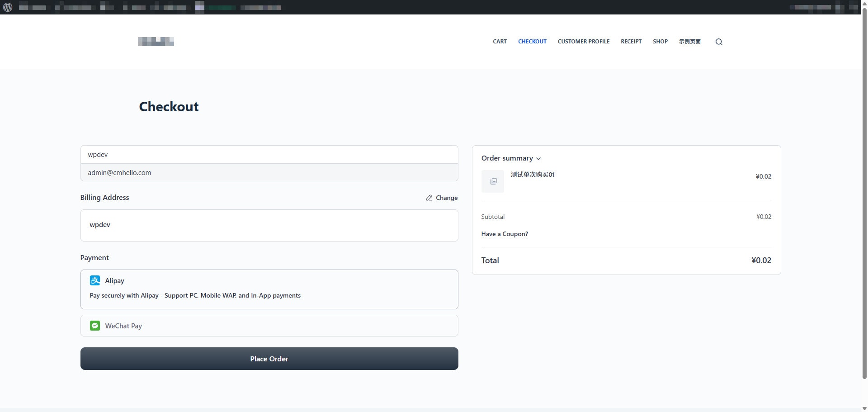The image size is (868, 412).
Task: Click the pencil icon next to Change
Action: 429,198
